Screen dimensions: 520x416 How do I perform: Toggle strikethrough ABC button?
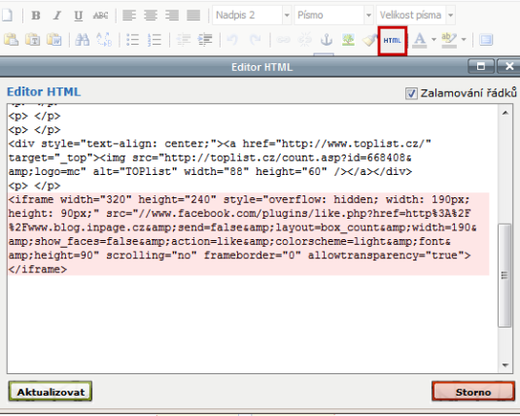click(x=100, y=15)
